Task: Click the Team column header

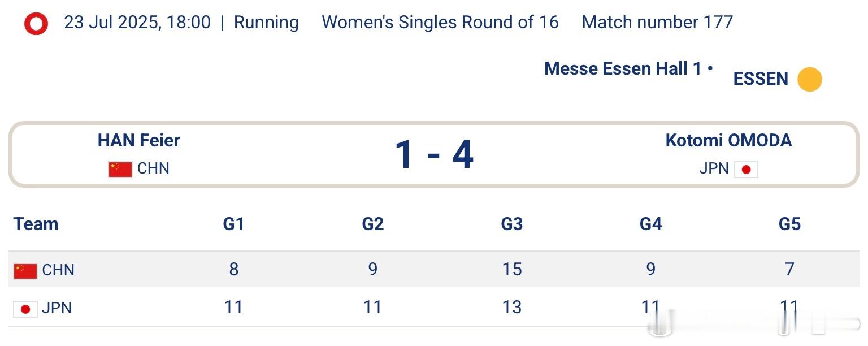Action: [36, 224]
